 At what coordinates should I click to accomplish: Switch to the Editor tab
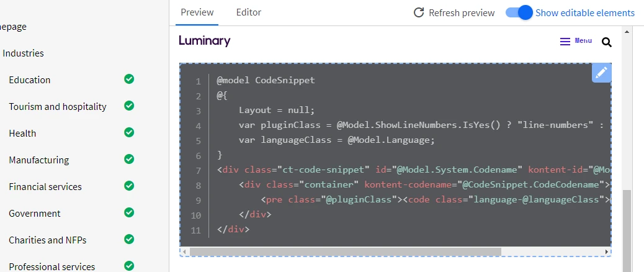point(249,12)
